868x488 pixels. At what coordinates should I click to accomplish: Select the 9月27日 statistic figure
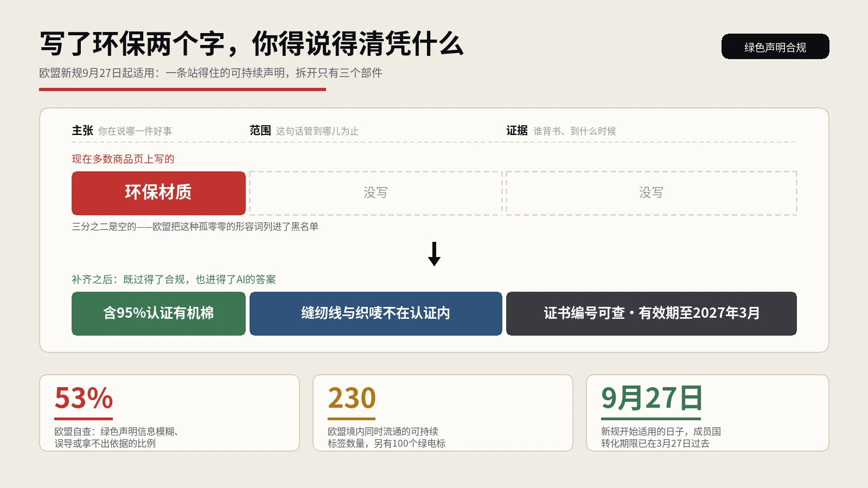[652, 399]
